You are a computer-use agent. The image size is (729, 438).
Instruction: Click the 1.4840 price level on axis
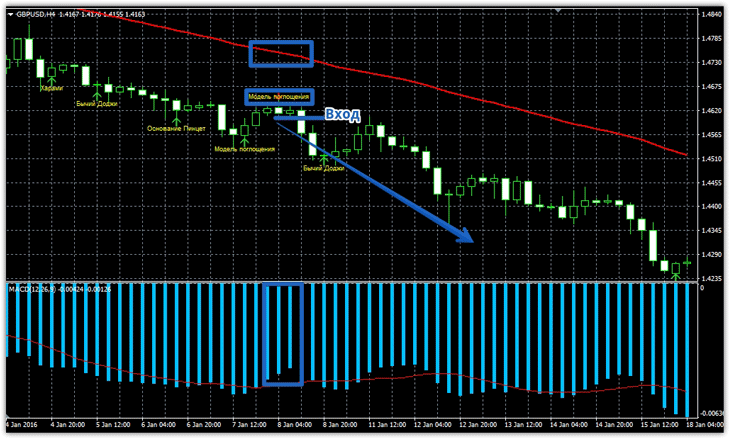pos(712,15)
